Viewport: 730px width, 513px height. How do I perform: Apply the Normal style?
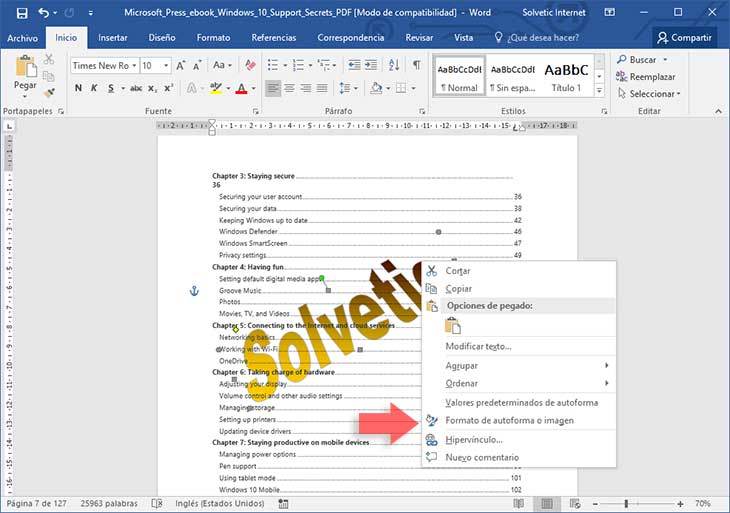click(x=460, y=77)
